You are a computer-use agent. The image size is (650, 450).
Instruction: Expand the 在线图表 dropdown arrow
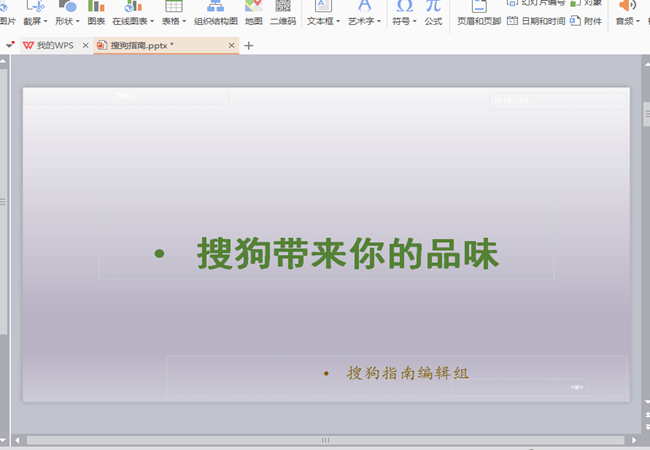click(152, 22)
